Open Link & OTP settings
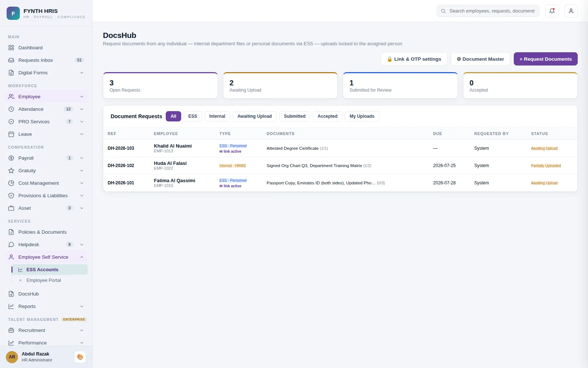Viewport: 588px width, 368px height. [x=414, y=59]
